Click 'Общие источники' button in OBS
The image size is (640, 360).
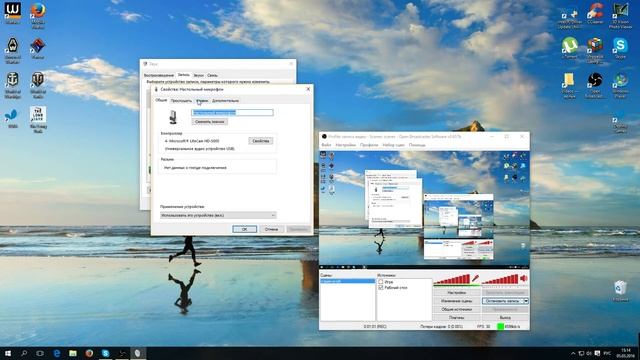pos(457,309)
